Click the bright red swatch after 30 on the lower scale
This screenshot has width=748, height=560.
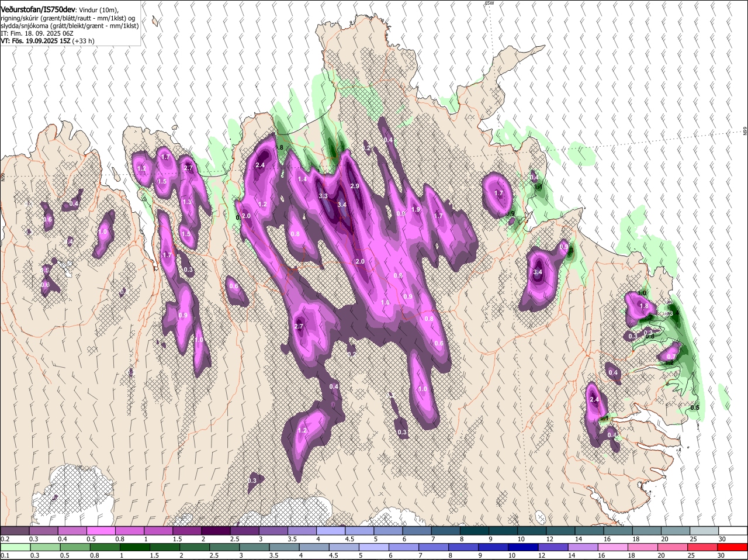tap(733, 547)
